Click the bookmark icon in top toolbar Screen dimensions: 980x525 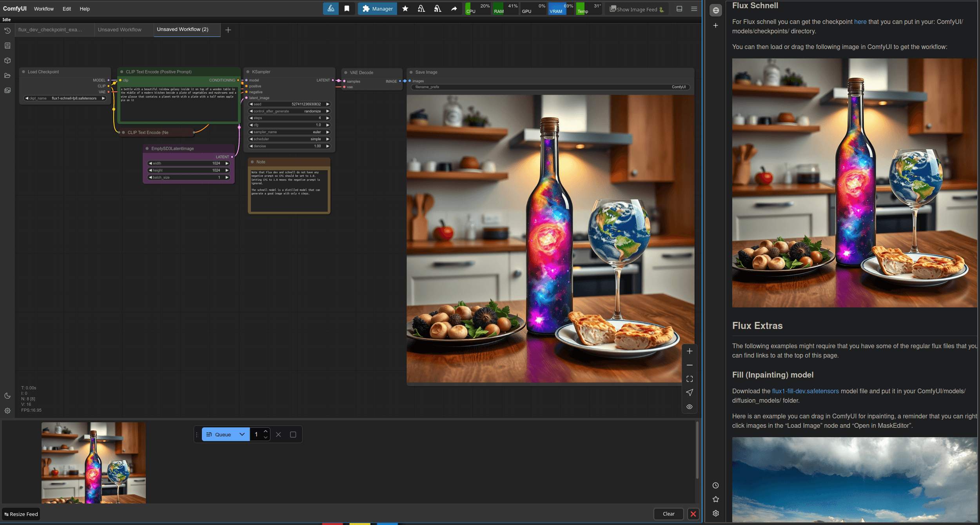click(347, 9)
